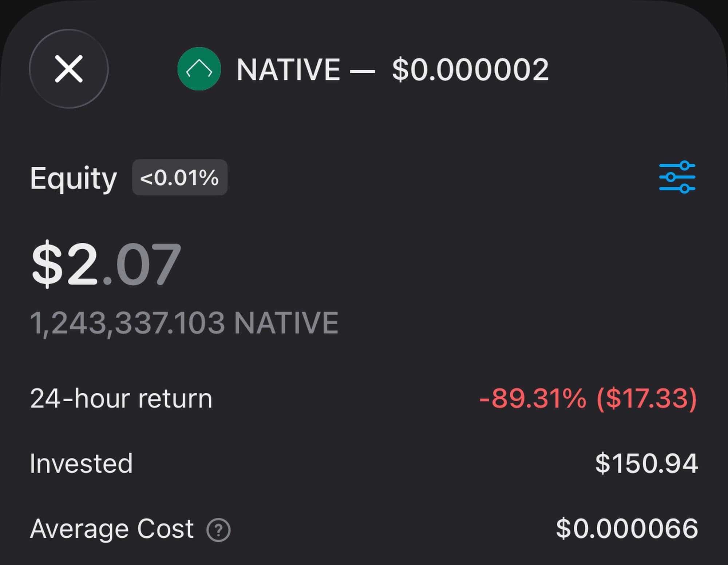Show the Average Cost help tooltip
The height and width of the screenshot is (565, 728).
click(x=218, y=530)
